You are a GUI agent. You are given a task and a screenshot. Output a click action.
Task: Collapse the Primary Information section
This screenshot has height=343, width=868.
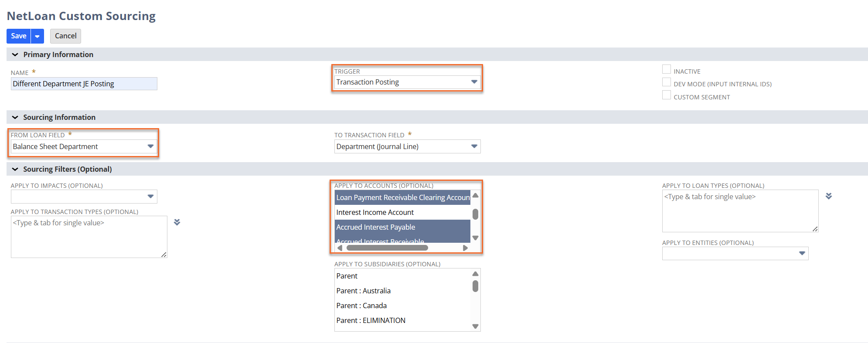click(x=15, y=54)
